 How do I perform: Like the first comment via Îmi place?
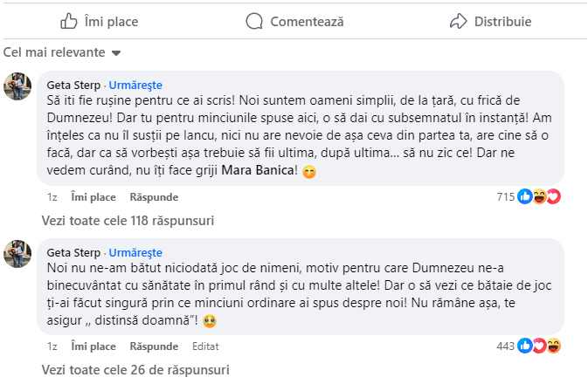point(93,197)
